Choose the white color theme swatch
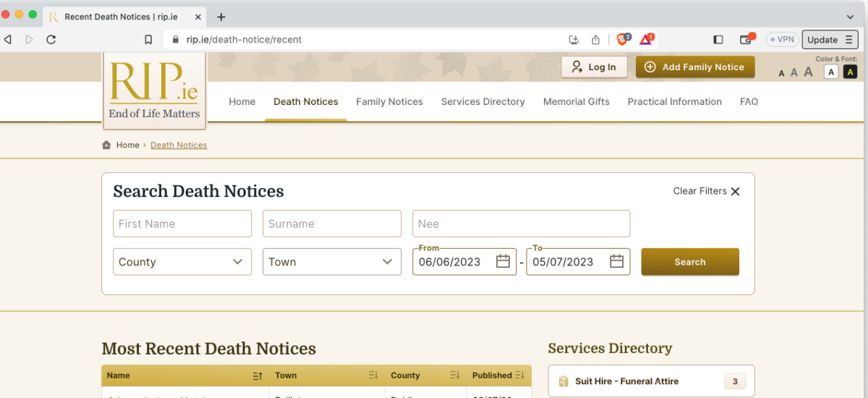The height and width of the screenshot is (398, 868). point(831,72)
